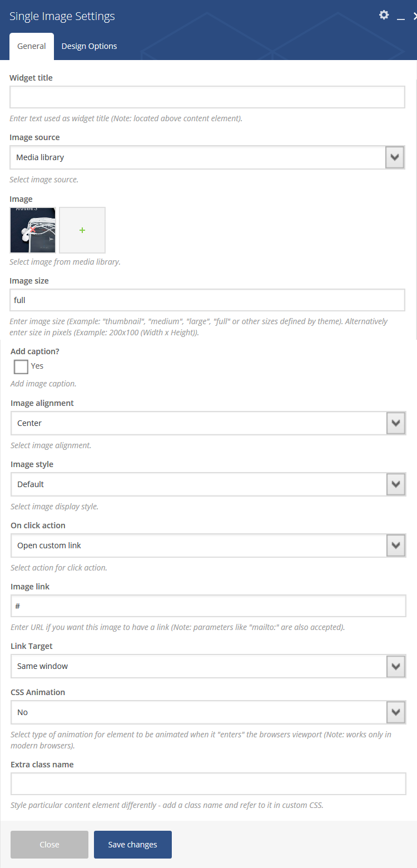Image resolution: width=417 pixels, height=868 pixels.
Task: Open the Link Target dropdown
Action: (x=209, y=666)
